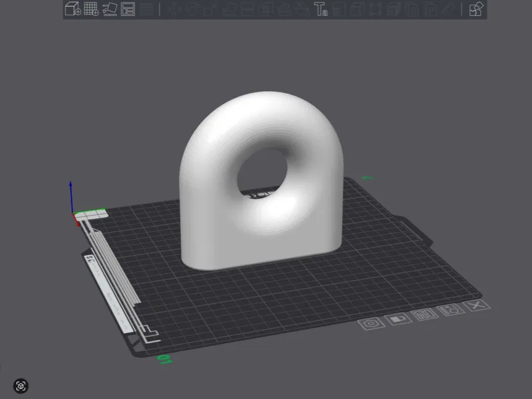Click the Add model cube icon

coord(73,9)
